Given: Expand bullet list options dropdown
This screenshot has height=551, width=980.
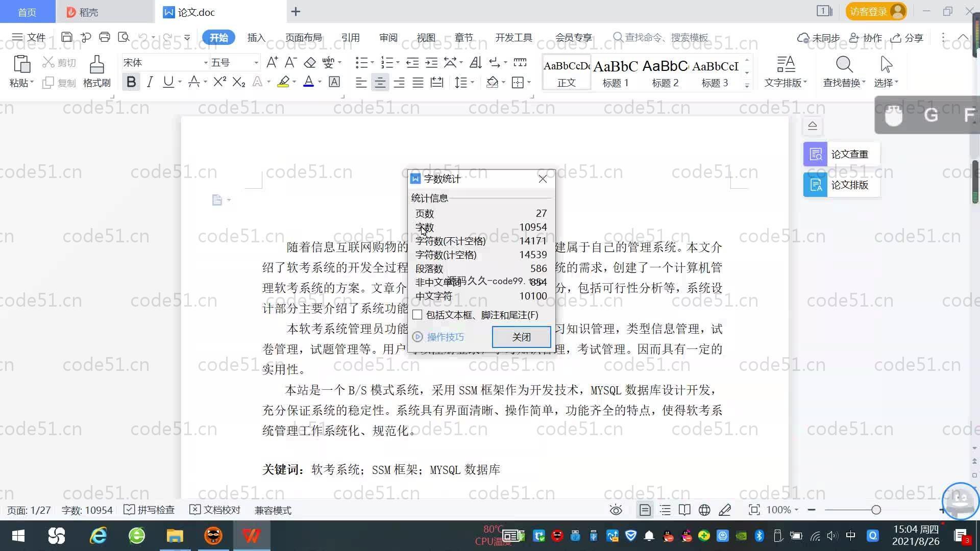Looking at the screenshot, I should coord(372,63).
